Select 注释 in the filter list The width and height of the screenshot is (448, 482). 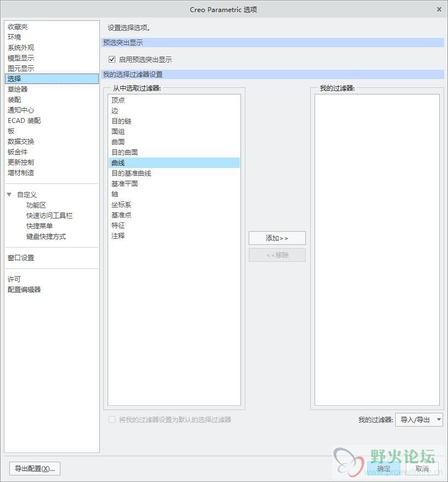(x=175, y=236)
